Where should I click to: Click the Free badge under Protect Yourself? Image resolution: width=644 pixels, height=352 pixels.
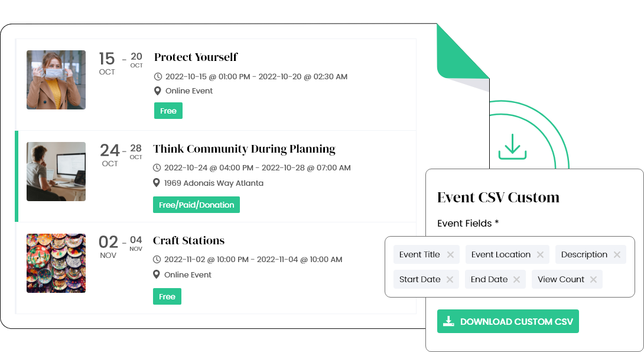(168, 111)
